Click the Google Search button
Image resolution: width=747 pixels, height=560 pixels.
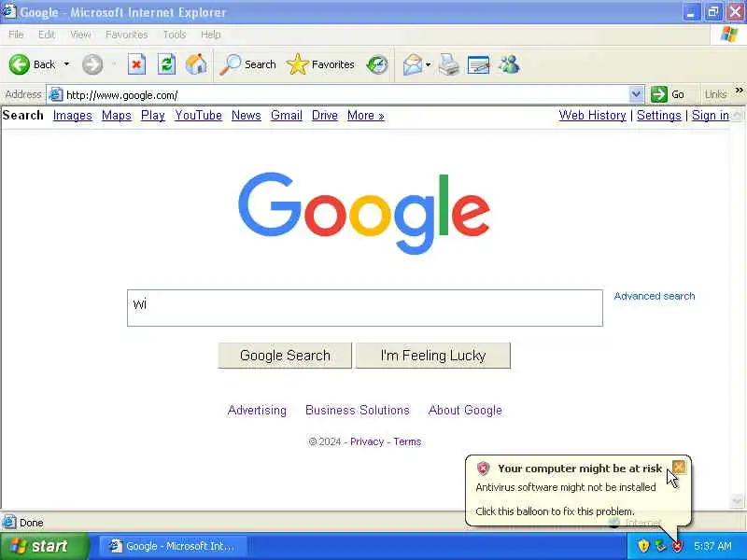coord(285,356)
